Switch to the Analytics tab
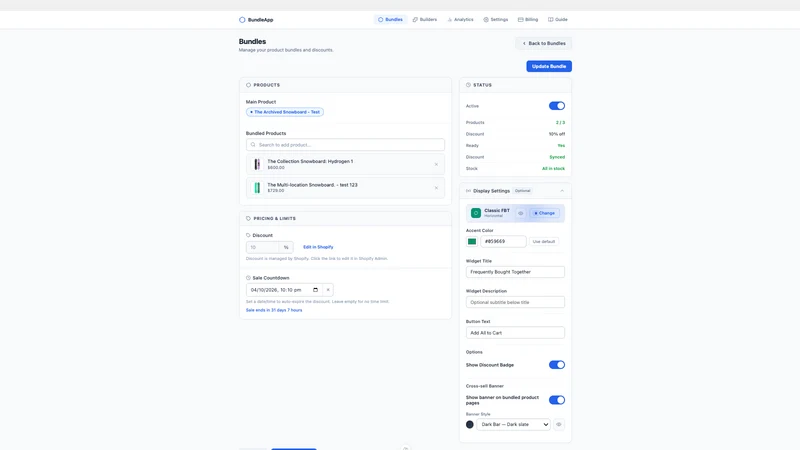 pyautogui.click(x=460, y=19)
